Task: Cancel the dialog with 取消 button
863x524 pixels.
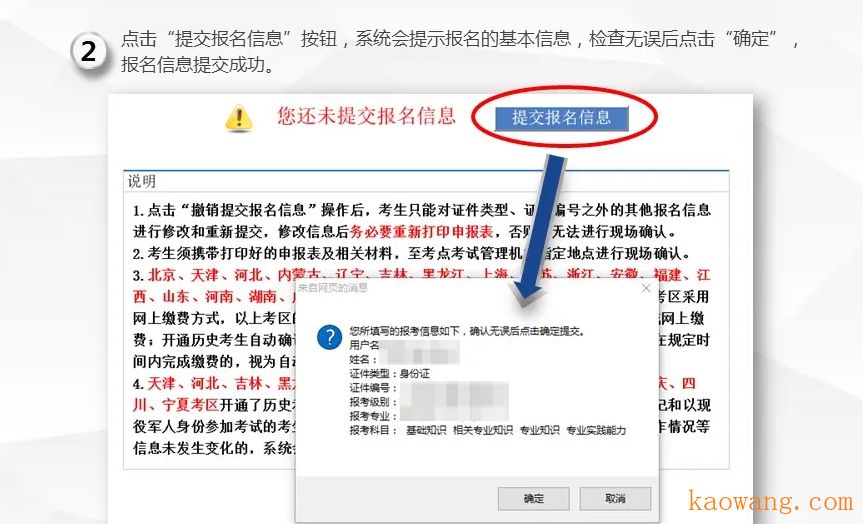Action: point(615,499)
